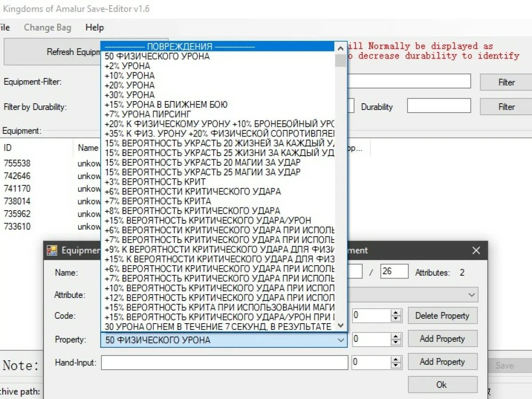Click Add Property button beside Property combo
The image size is (532, 399).
442,339
